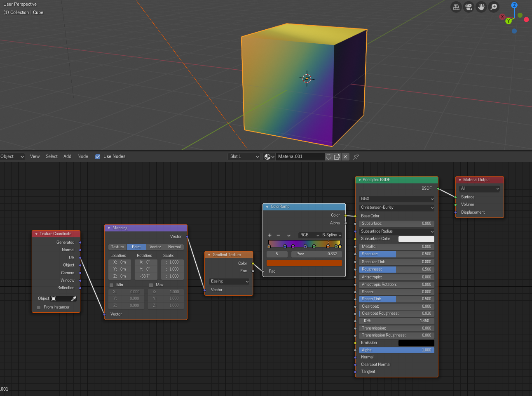
Task: Enable the Max checkbox in Mapping node
Action: (x=151, y=285)
